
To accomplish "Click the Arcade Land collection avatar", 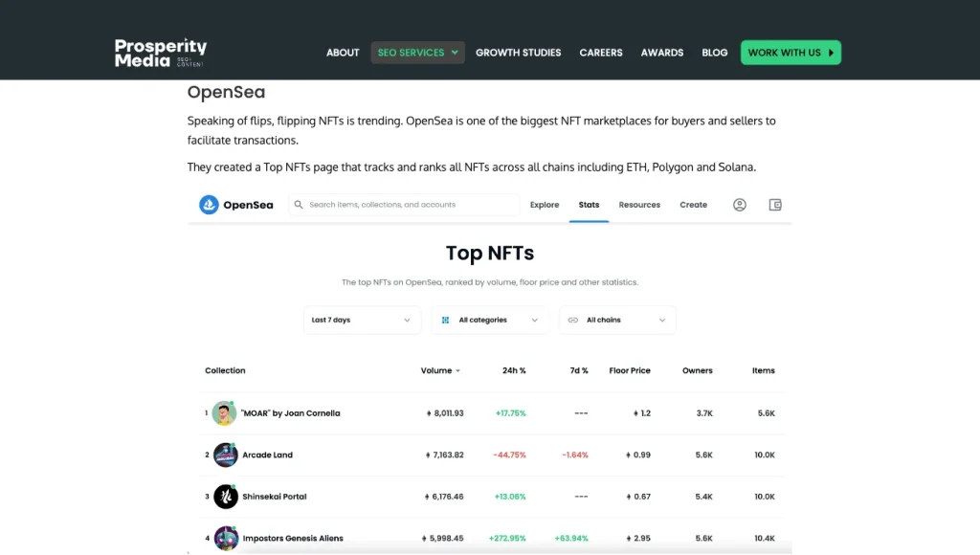I will [x=225, y=455].
